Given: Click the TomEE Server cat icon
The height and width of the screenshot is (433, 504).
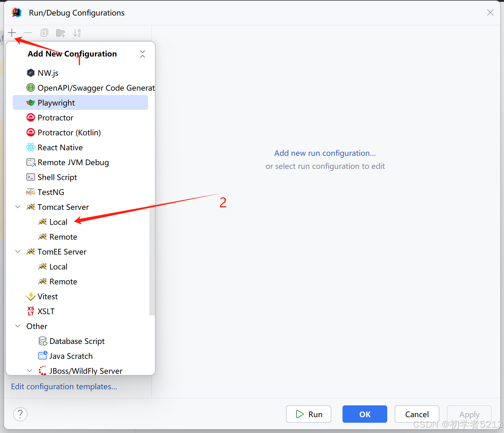Looking at the screenshot, I should [30, 252].
